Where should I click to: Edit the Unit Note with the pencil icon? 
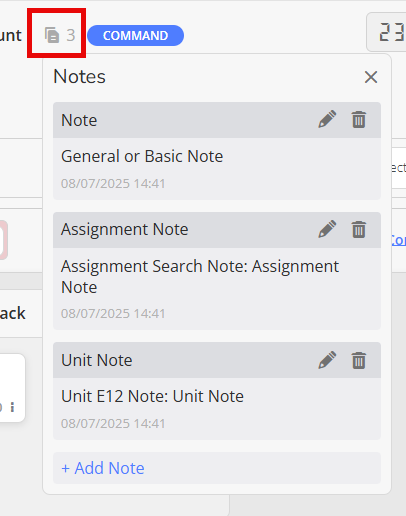point(327,360)
